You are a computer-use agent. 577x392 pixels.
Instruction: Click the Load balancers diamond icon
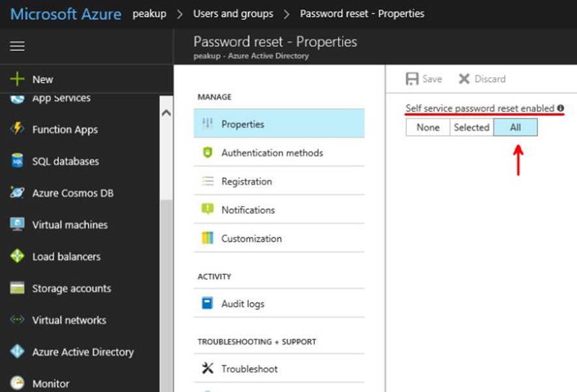(x=18, y=256)
